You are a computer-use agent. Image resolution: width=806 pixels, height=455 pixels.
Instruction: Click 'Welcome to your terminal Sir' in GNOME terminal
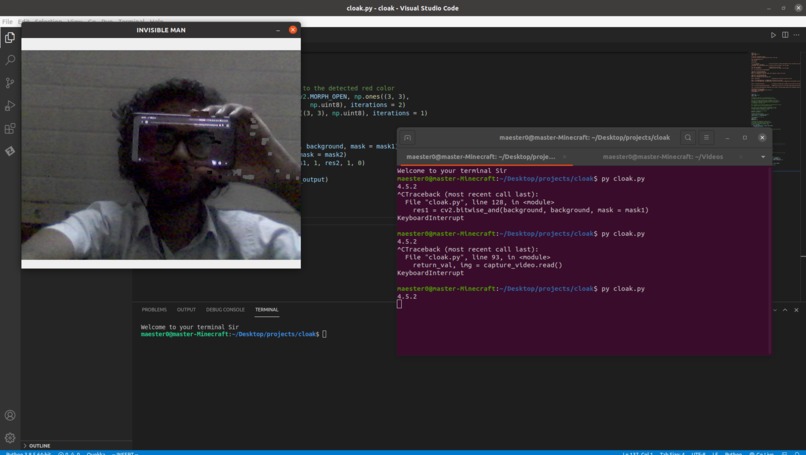tap(452, 171)
